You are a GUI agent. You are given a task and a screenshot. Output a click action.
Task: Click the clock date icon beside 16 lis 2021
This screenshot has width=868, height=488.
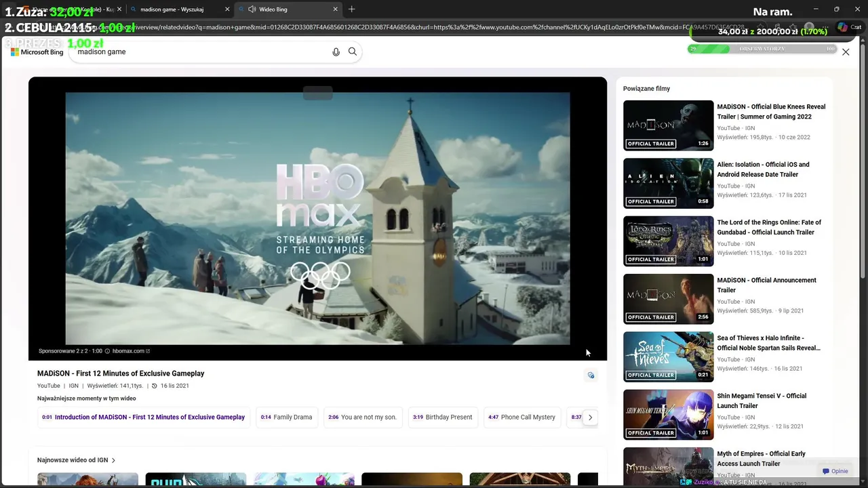pos(155,386)
